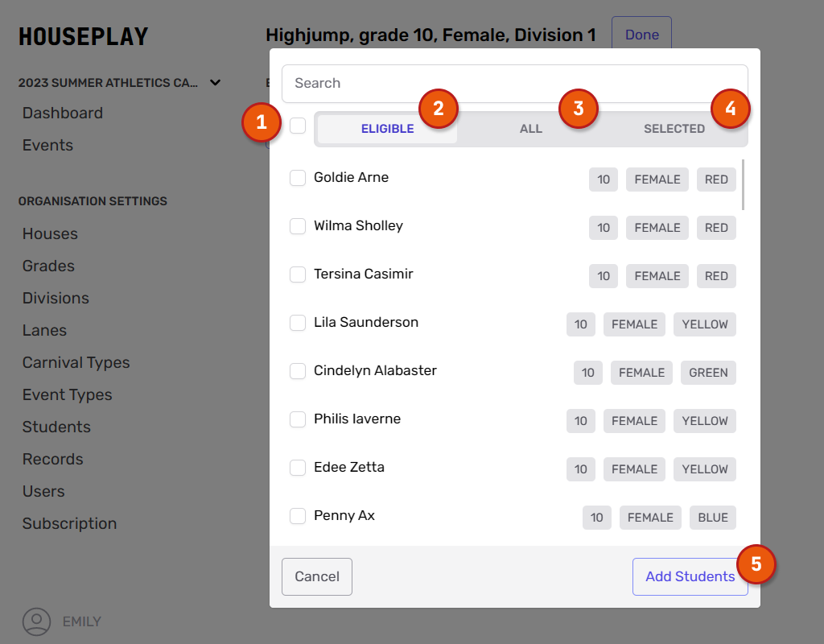Click the Done button

click(641, 35)
